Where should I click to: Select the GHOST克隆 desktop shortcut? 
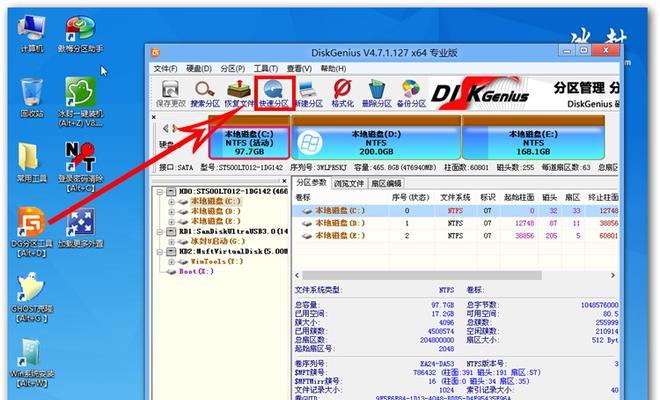32,297
